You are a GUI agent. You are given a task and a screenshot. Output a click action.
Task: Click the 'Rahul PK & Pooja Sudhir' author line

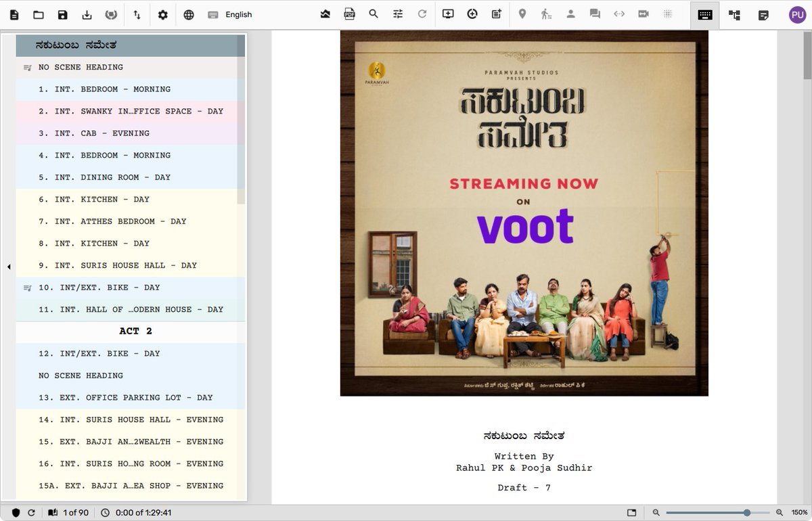tap(524, 468)
